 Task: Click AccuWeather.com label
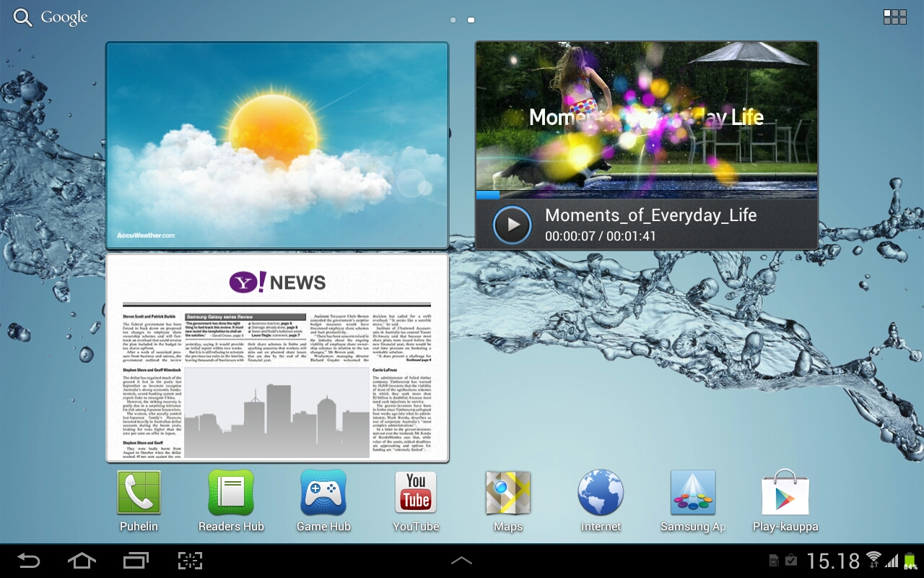146,236
